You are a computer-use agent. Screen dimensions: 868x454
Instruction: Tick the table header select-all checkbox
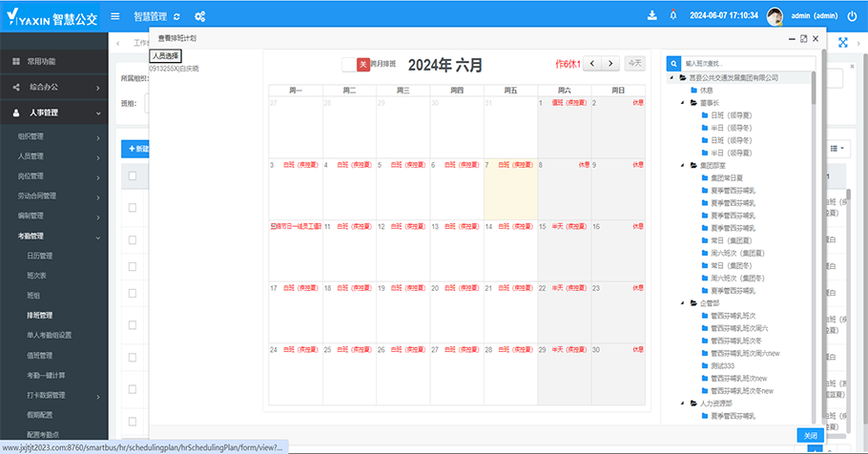click(133, 175)
